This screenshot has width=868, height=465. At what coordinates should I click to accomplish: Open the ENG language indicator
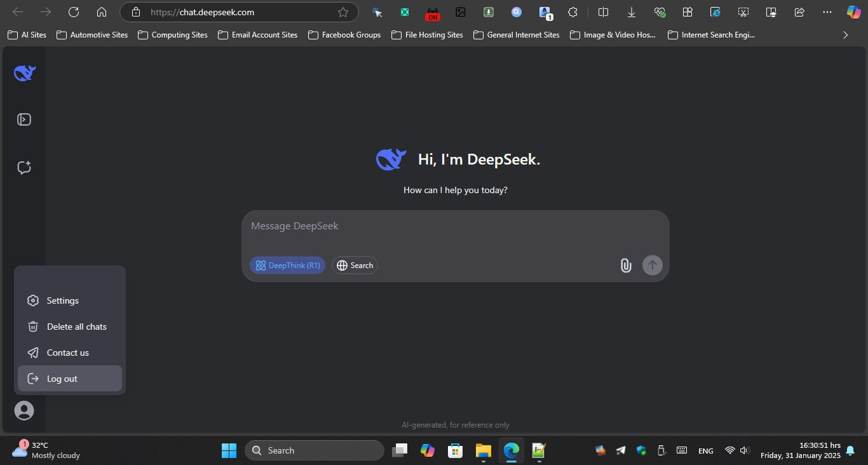point(705,450)
